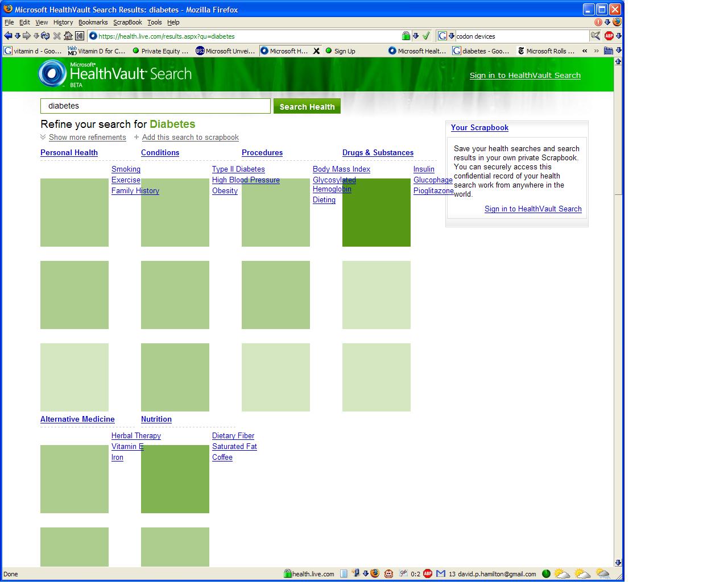728x582 pixels.
Task: Click the Firefox icon in the status bar
Action: [375, 573]
